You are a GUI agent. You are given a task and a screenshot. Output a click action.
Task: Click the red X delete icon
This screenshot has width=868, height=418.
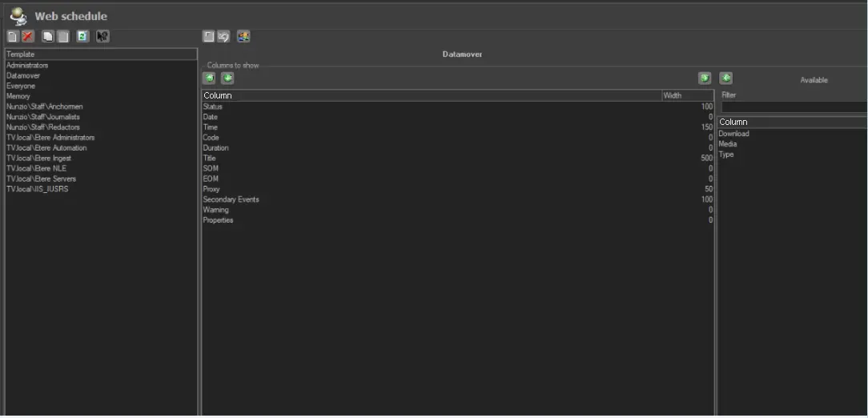point(28,37)
